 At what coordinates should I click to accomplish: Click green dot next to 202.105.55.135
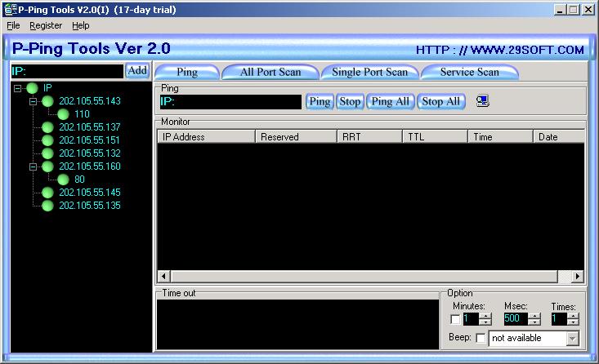(47, 206)
